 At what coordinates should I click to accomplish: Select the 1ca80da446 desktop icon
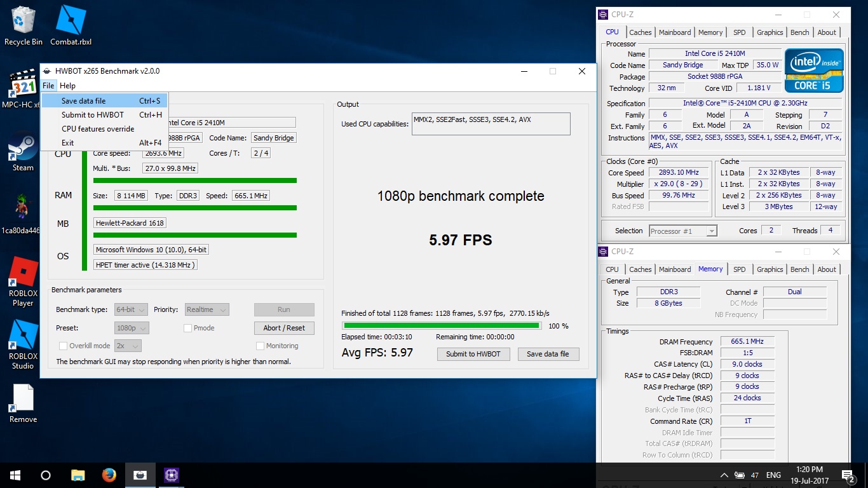[x=23, y=214]
